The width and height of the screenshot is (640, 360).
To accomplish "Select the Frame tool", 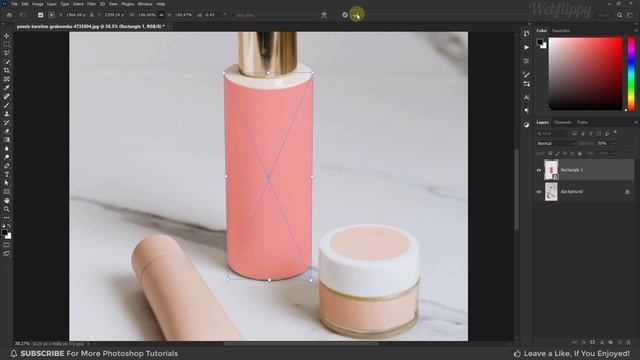I will (7, 79).
